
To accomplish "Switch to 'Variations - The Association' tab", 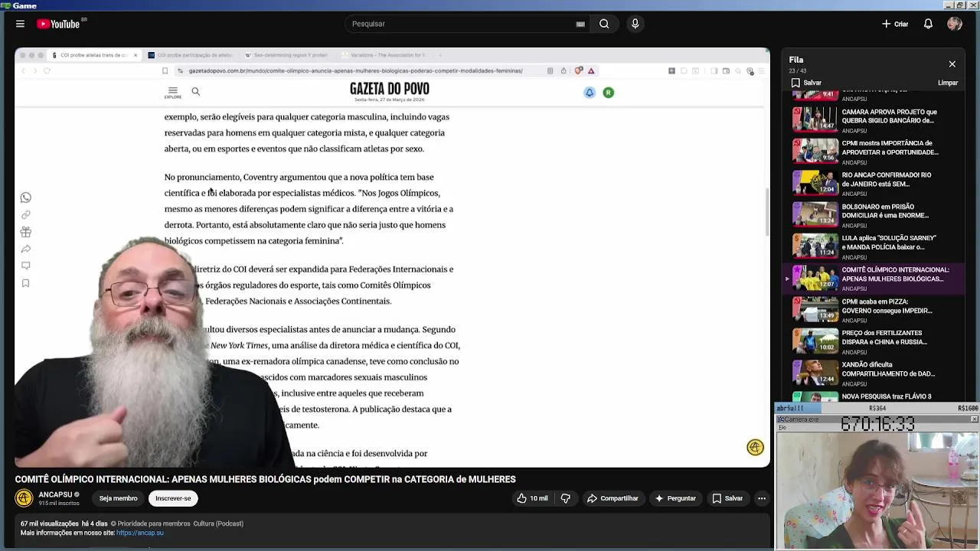I will coord(384,55).
